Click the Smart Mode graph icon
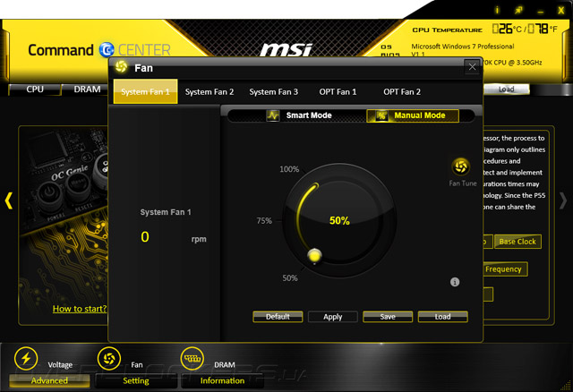 (x=273, y=115)
